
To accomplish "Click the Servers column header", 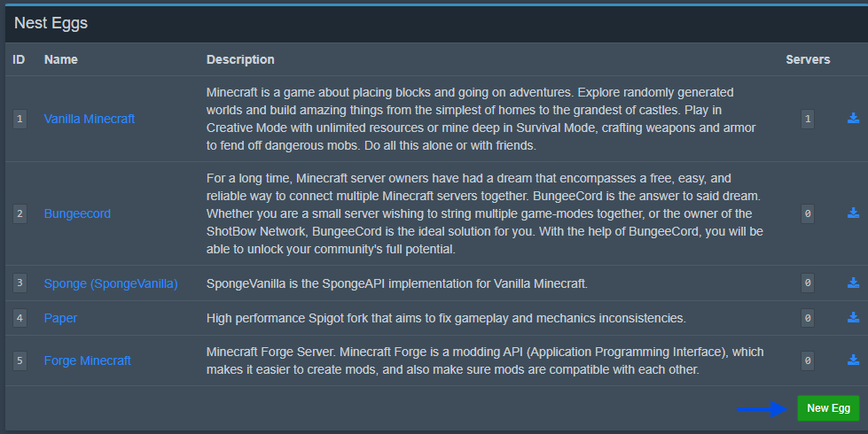I will pos(808,59).
